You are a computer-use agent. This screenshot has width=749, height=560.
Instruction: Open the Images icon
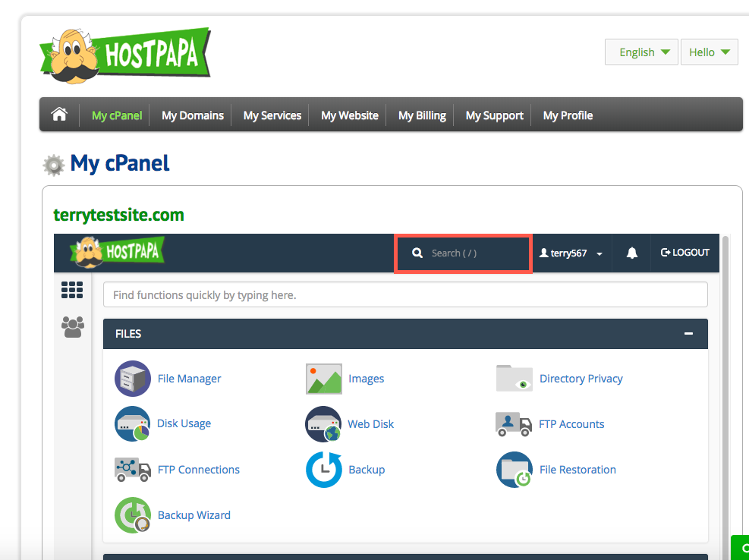[x=324, y=379]
